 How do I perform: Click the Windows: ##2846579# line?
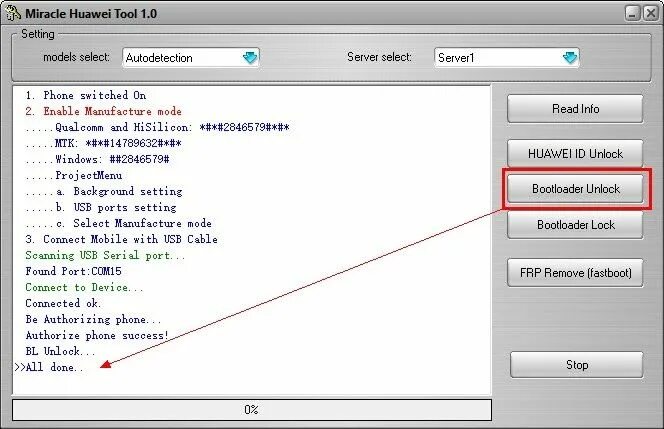click(x=97, y=159)
